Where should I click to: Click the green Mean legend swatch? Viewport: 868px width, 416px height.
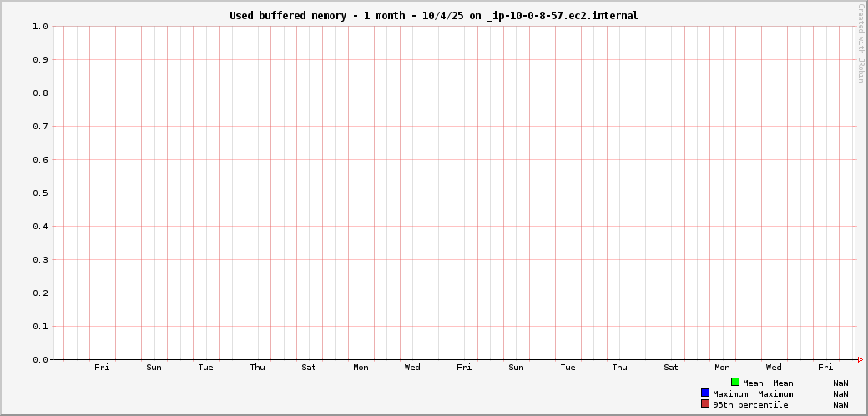tap(735, 382)
